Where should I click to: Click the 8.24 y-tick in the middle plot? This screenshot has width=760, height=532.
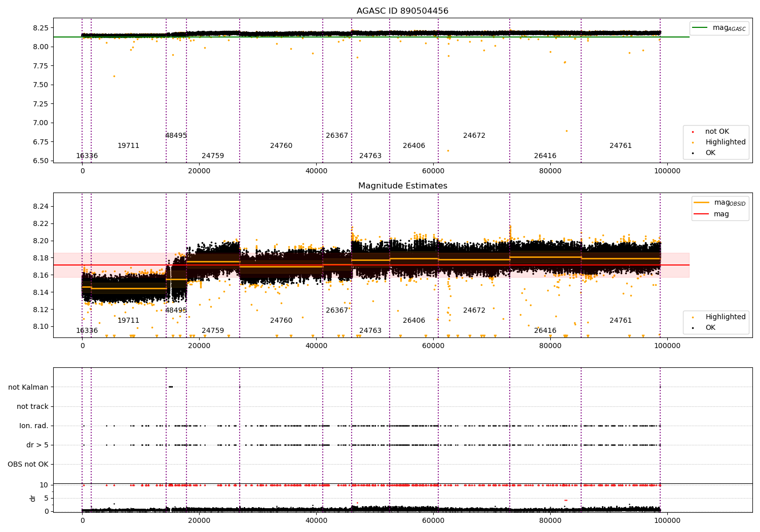click(x=41, y=207)
